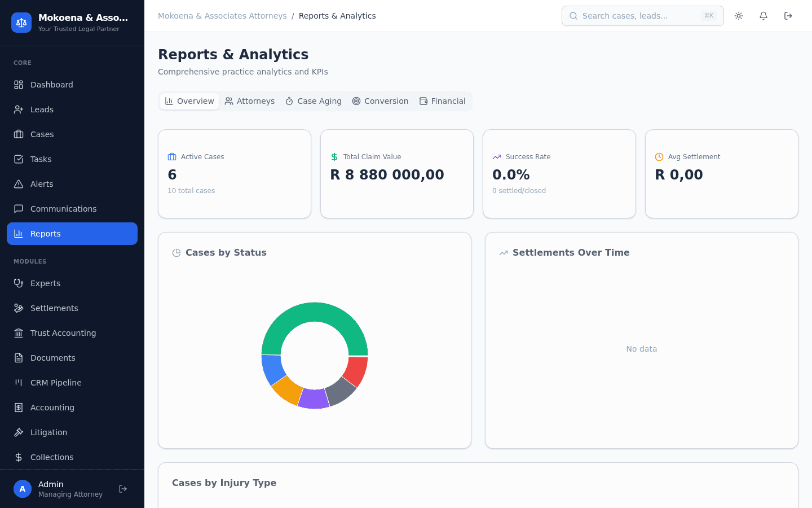Click the purple donut chart segment
812x508 pixels.
pos(314,398)
